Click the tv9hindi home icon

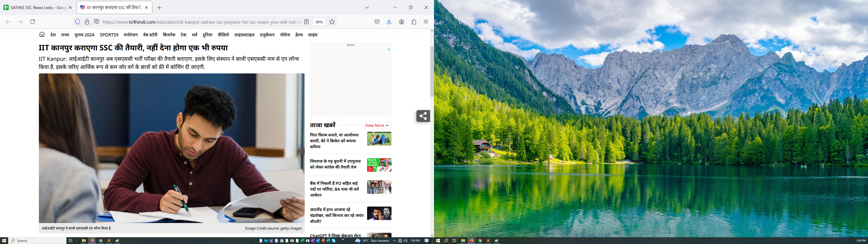42,34
